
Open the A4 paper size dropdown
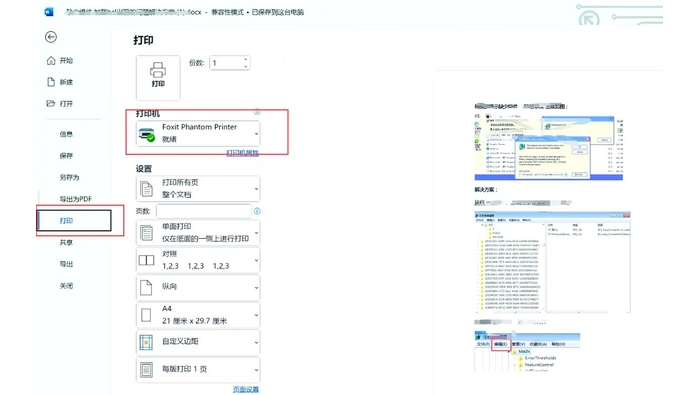coord(198,315)
